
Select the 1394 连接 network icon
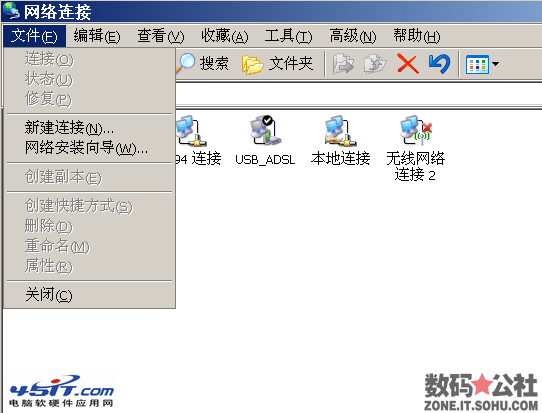191,130
